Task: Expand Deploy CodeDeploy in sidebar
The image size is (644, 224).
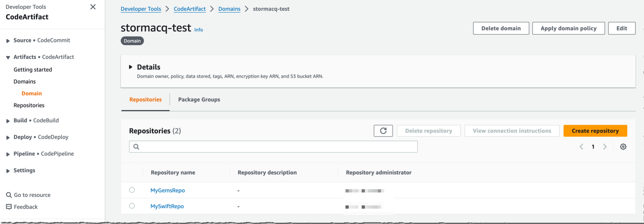Action: point(8,137)
